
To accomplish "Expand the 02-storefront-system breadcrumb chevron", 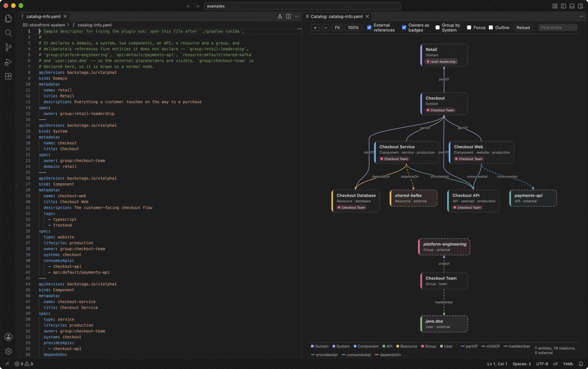I will [x=68, y=25].
